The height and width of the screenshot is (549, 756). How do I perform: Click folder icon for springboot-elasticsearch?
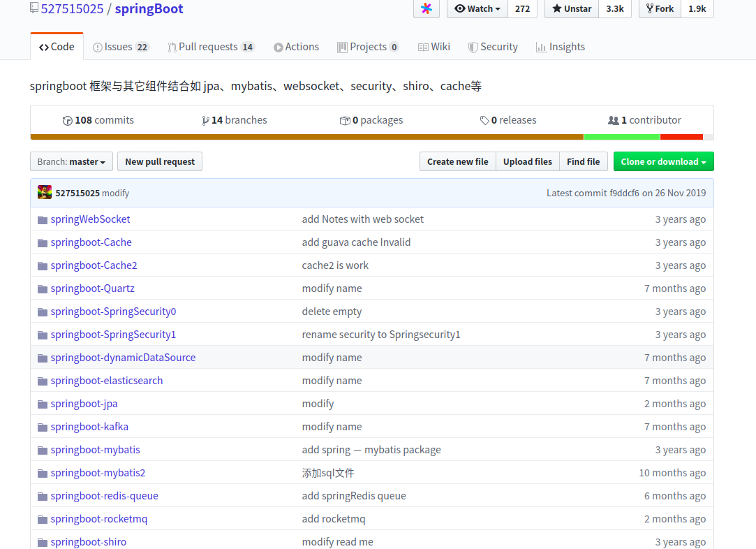[x=43, y=381]
